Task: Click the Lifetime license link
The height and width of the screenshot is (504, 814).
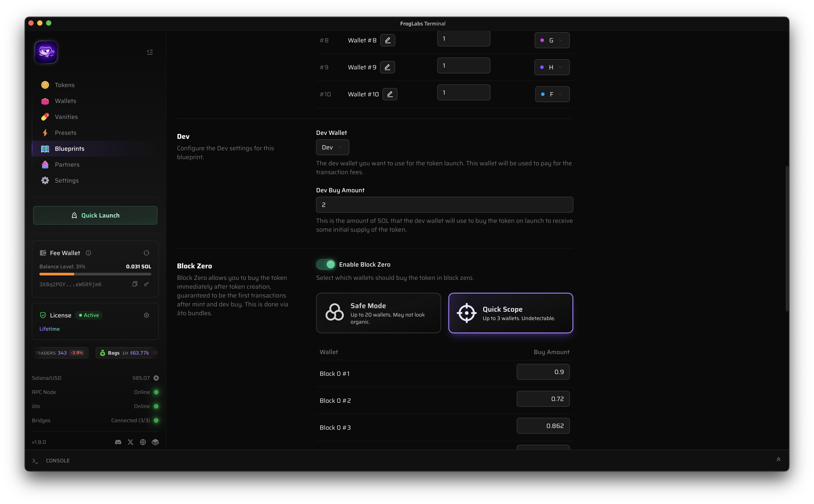Action: 49,329
